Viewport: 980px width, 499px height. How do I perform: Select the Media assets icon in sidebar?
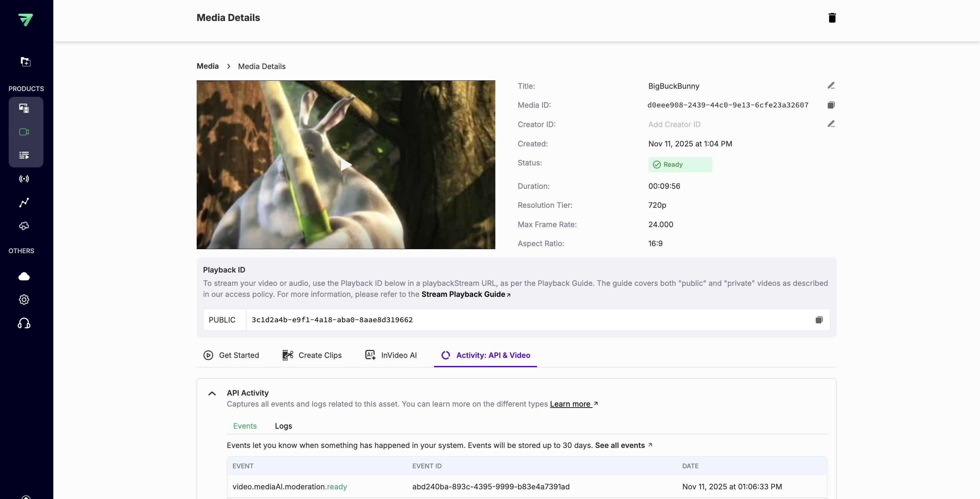point(24,108)
